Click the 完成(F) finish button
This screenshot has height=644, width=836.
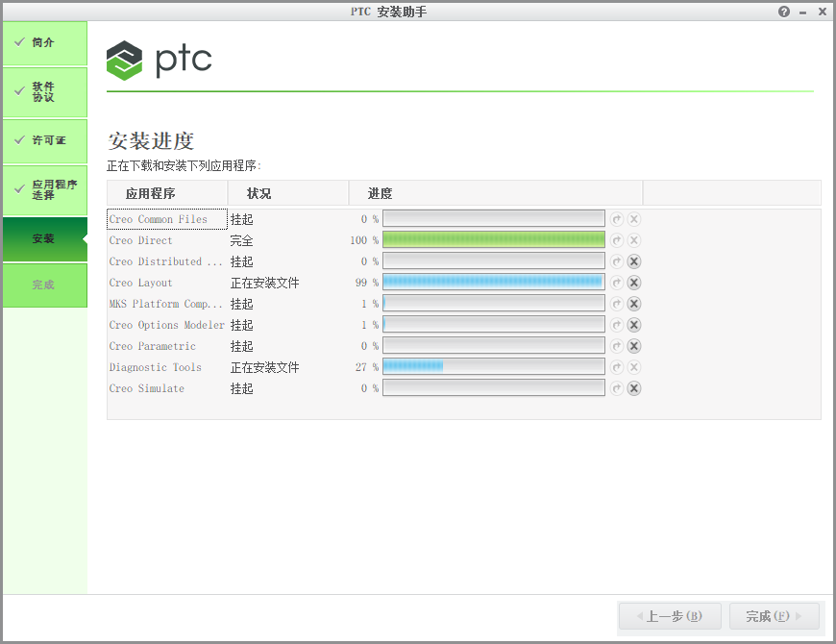pos(774,616)
